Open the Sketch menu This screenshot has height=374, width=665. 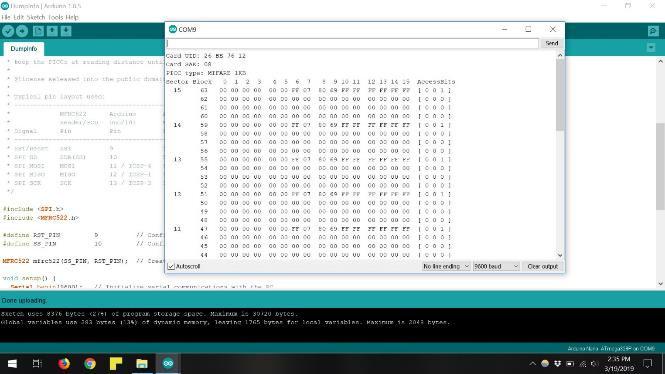coord(36,17)
